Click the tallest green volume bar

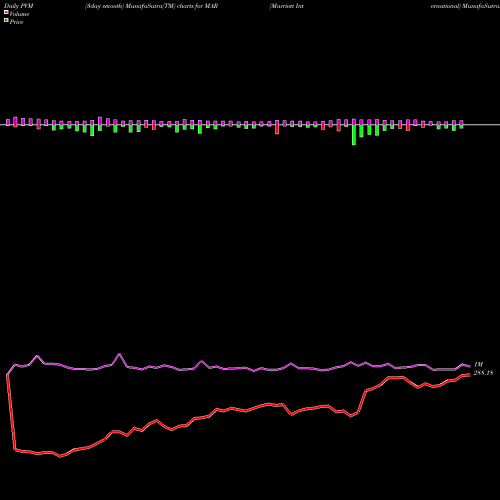(x=354, y=135)
